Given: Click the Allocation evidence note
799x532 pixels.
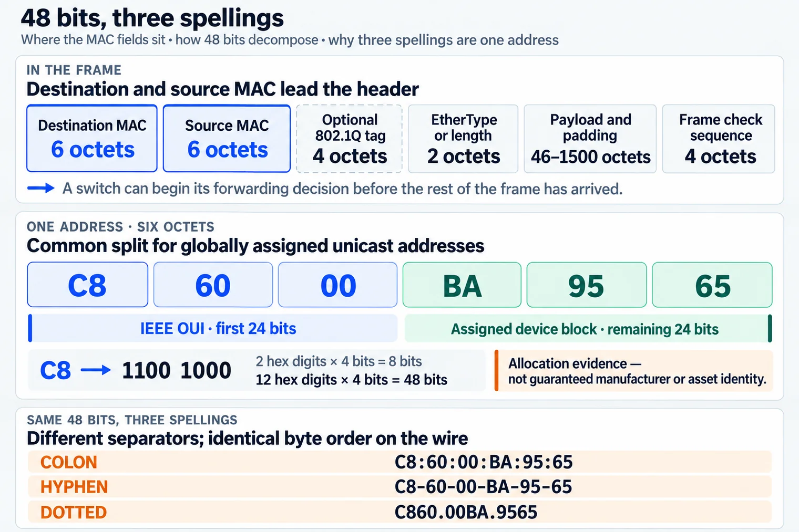Looking at the screenshot, I should tap(633, 371).
